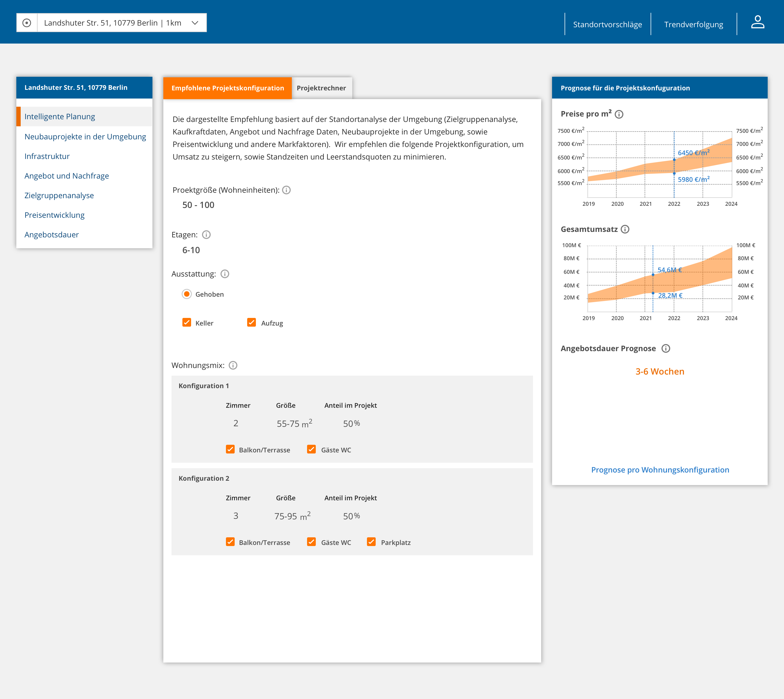Uncheck the Keller checkbox
This screenshot has height=699, width=784.
(187, 323)
